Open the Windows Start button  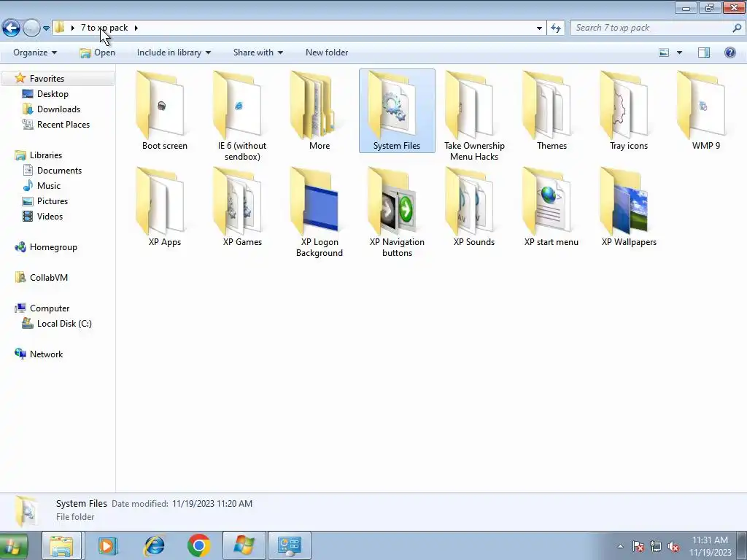(13, 545)
